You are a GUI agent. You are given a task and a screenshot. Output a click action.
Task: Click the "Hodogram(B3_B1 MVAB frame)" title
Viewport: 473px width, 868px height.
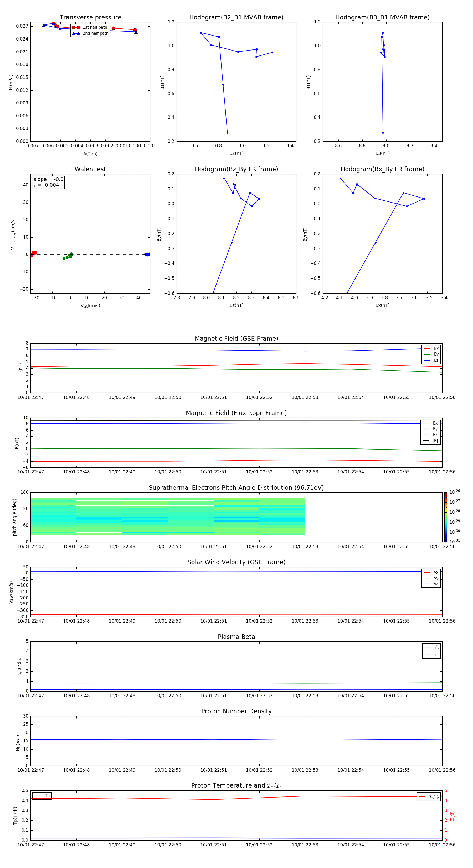tap(382, 18)
